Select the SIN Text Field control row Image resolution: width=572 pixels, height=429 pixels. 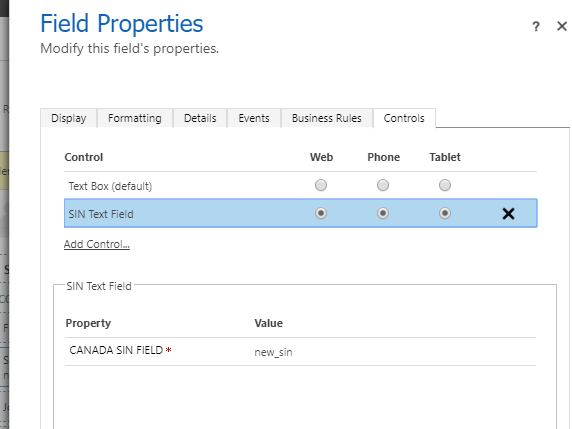pyautogui.click(x=301, y=213)
